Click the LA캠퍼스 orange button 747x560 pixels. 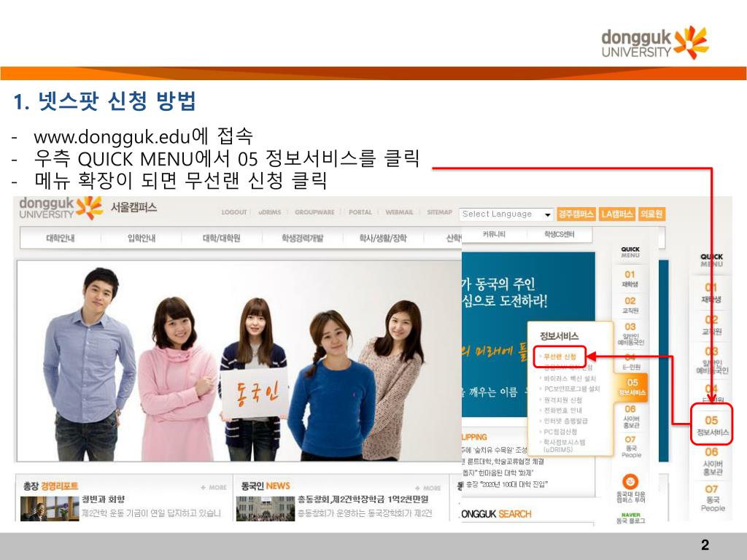(616, 214)
